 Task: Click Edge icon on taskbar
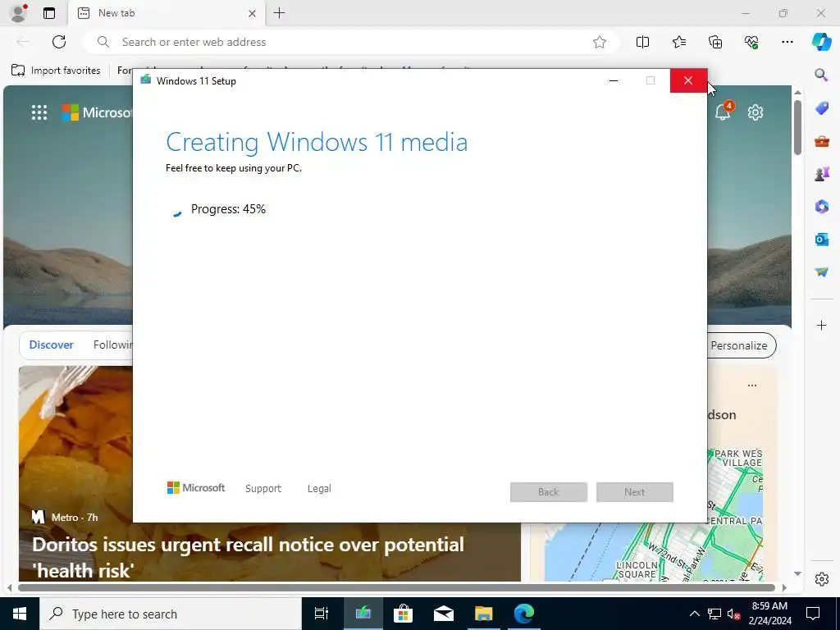(524, 614)
